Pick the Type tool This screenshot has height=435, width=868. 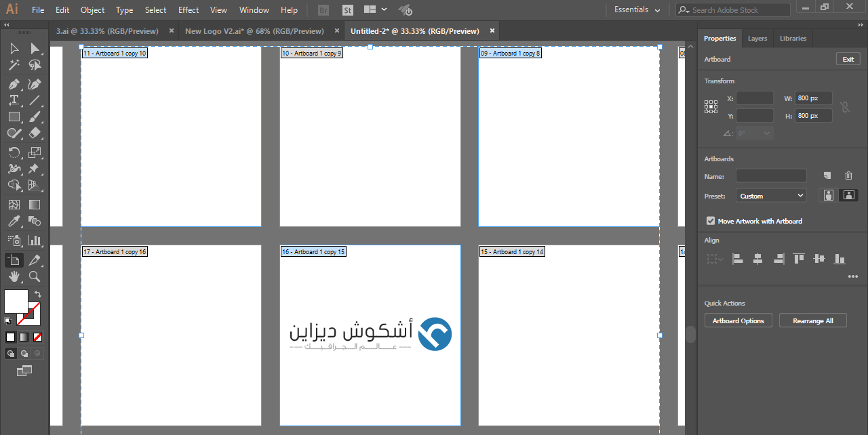[x=14, y=100]
